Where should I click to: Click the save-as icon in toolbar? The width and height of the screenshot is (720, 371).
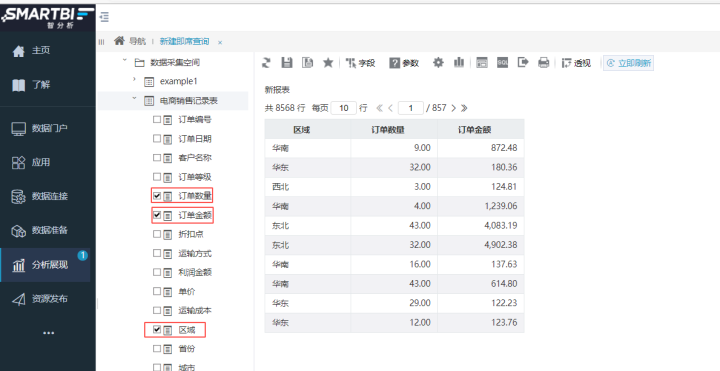click(307, 63)
